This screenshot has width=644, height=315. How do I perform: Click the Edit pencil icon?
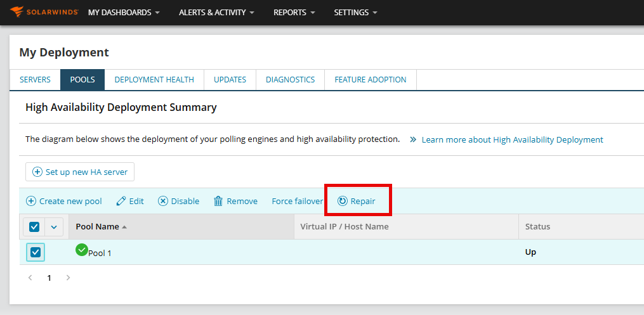[121, 201]
